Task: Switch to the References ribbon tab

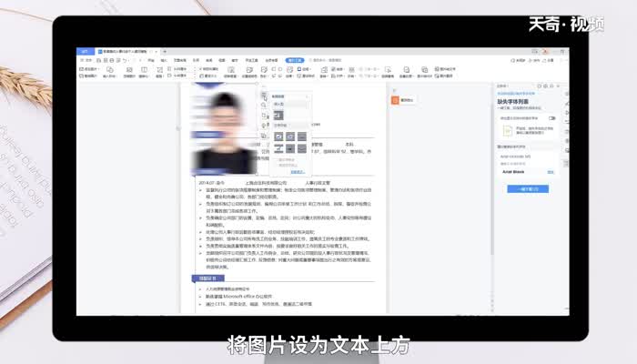Action: [x=196, y=60]
